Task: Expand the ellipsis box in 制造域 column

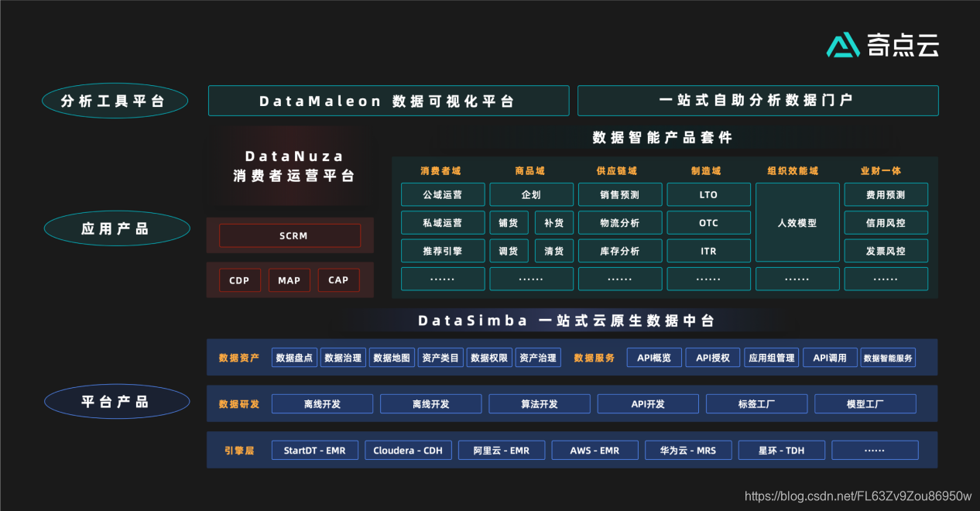Action: pyautogui.click(x=708, y=279)
